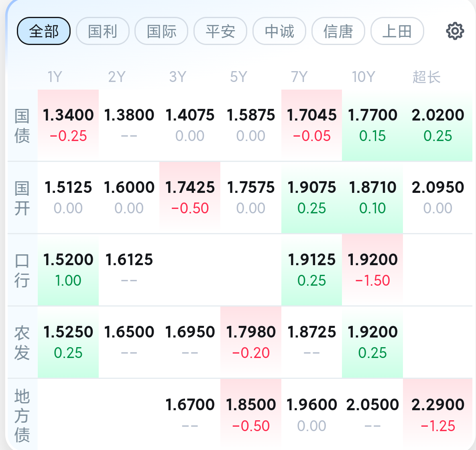
Task: Open settings via the gear icon
Action: (x=455, y=31)
